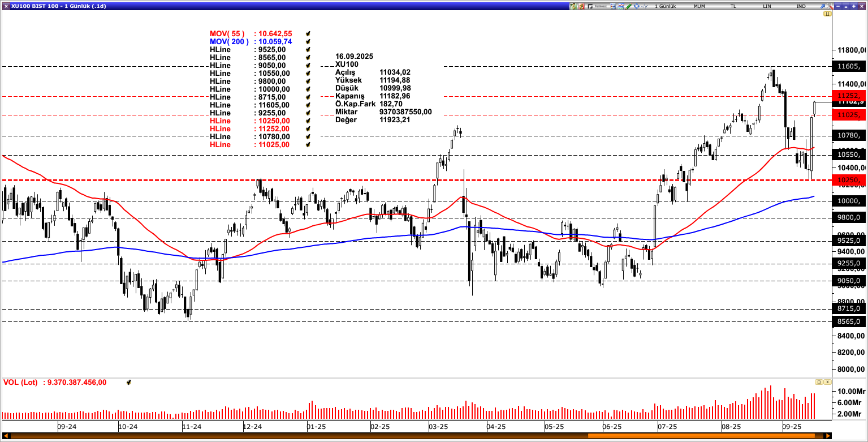Select the 11605 price tag on axis

(x=849, y=66)
